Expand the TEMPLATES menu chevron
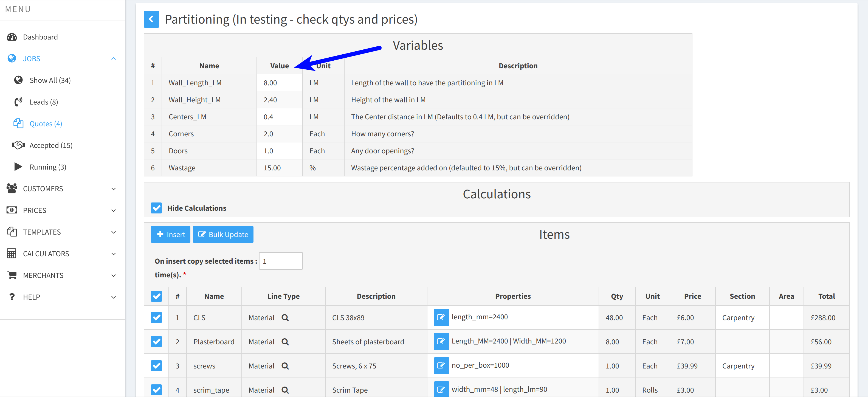 (114, 232)
